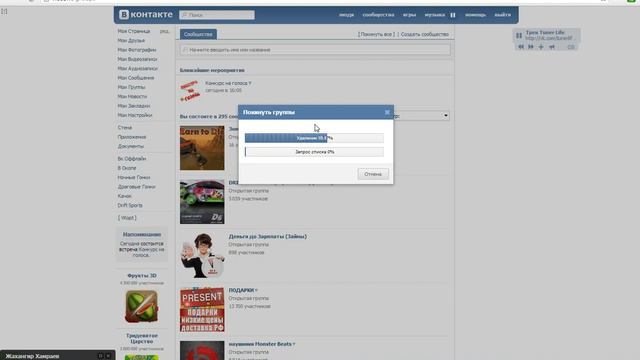
Task: Click the Покинуть все link
Action: [376, 34]
